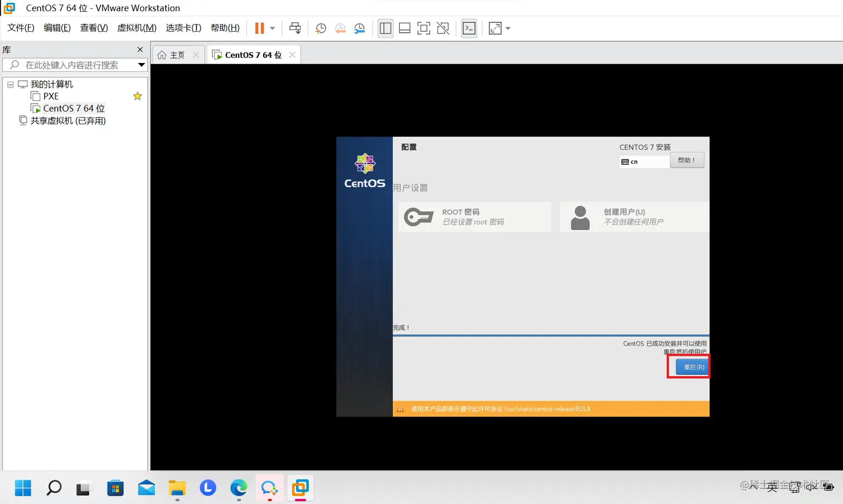Take a snapshot of this virtual machine
This screenshot has width=843, height=504.
(321, 28)
